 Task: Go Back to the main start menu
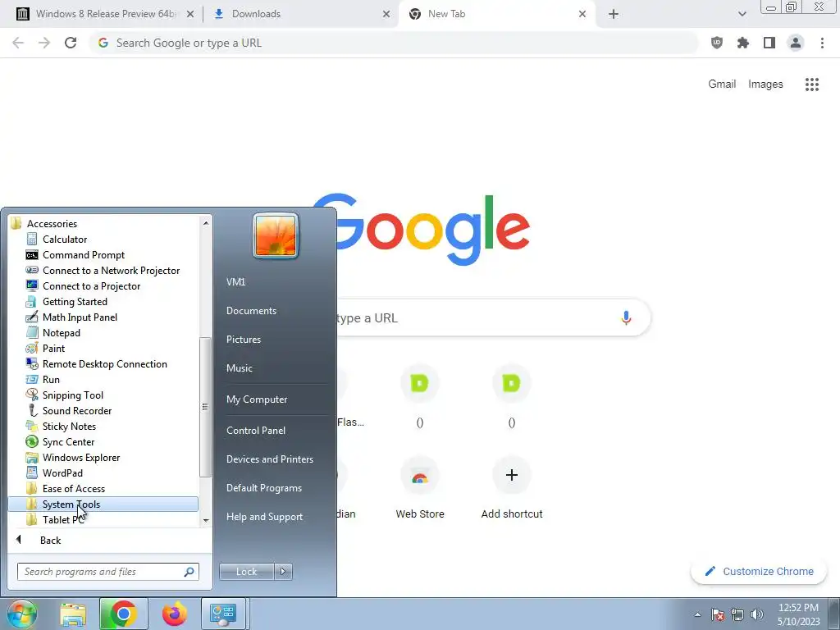pos(50,540)
